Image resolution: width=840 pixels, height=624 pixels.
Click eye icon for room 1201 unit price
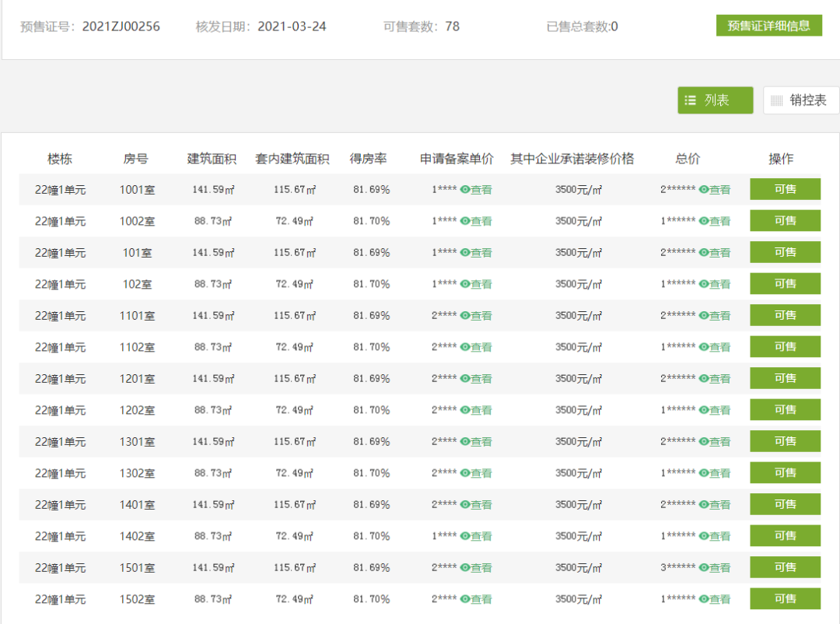(465, 379)
